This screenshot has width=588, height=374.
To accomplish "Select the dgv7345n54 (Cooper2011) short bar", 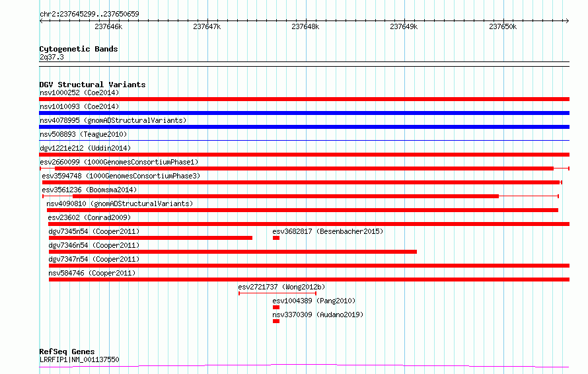I will pos(151,238).
